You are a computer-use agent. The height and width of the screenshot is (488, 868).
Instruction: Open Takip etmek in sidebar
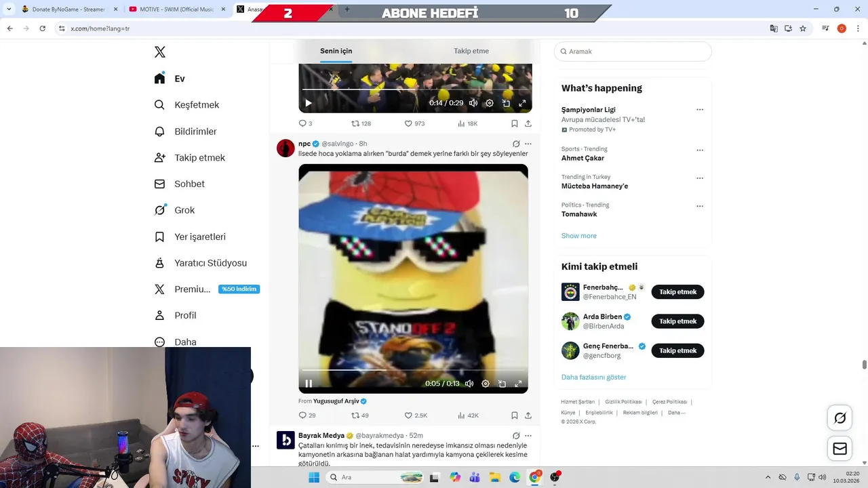190,158
